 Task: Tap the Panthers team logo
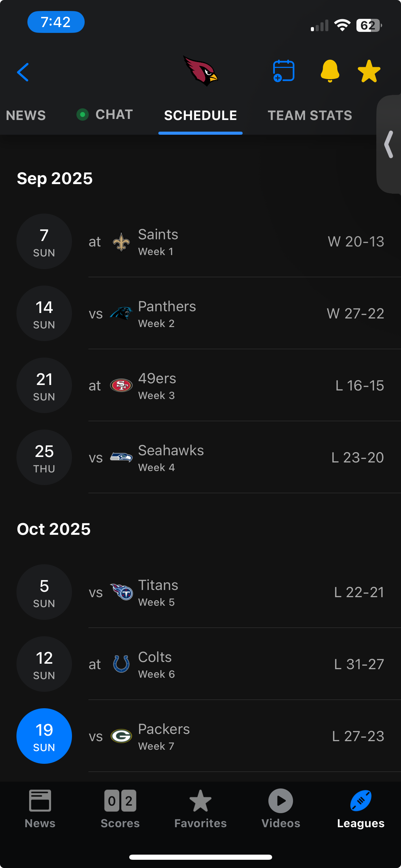coord(121,313)
